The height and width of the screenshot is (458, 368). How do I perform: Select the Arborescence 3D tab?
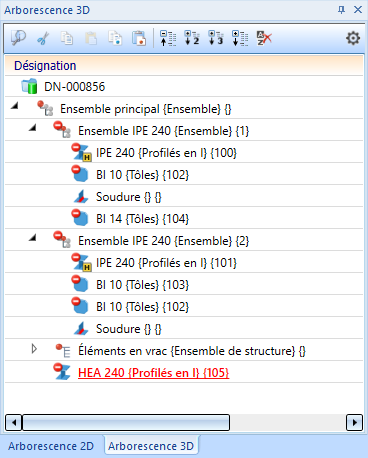[x=151, y=446]
